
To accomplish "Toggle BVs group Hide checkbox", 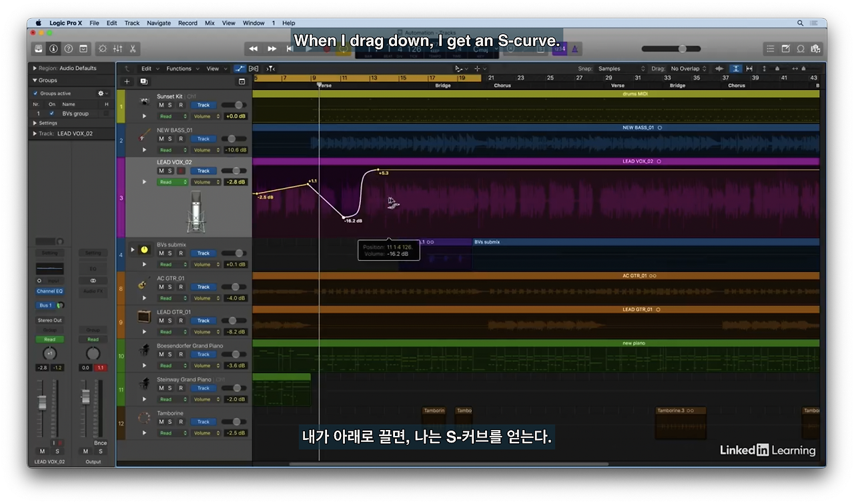I will (x=106, y=113).
